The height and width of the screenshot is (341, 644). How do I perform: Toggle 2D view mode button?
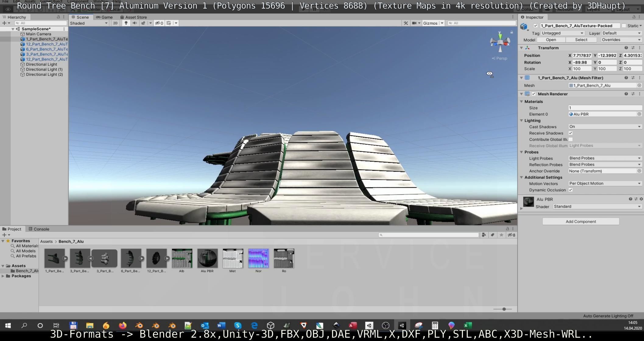click(x=115, y=23)
